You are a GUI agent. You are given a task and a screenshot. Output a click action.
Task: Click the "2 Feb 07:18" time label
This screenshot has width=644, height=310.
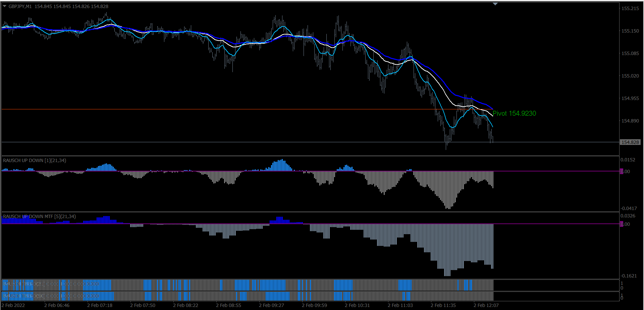(100, 305)
